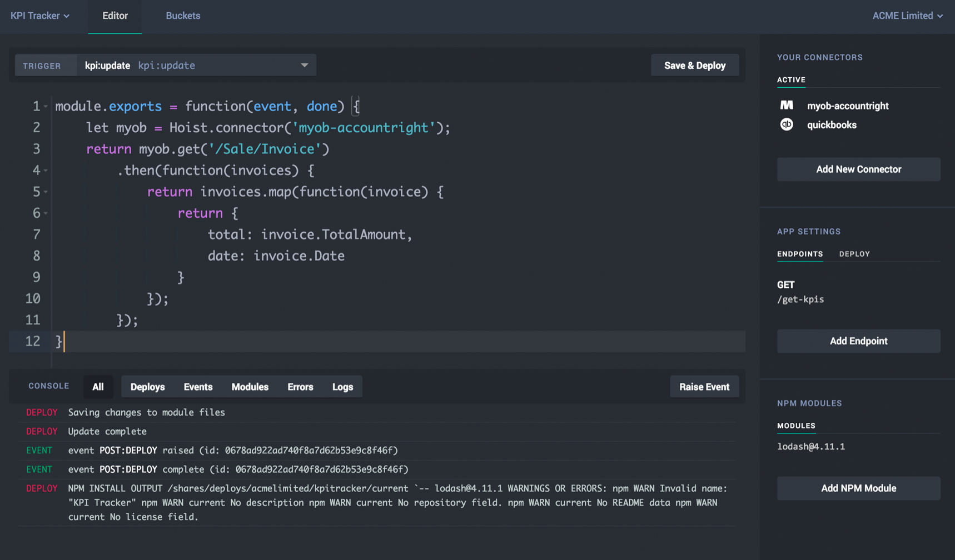Screen dimensions: 955x560
Task: Switch to the Buckets tab
Action: tap(183, 16)
